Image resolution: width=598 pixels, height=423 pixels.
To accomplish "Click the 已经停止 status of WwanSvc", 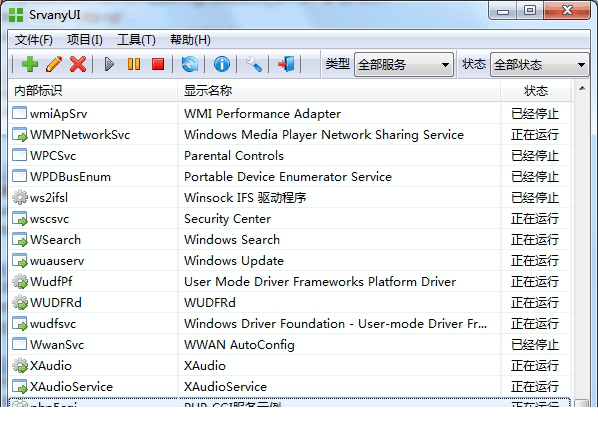I will pyautogui.click(x=535, y=345).
